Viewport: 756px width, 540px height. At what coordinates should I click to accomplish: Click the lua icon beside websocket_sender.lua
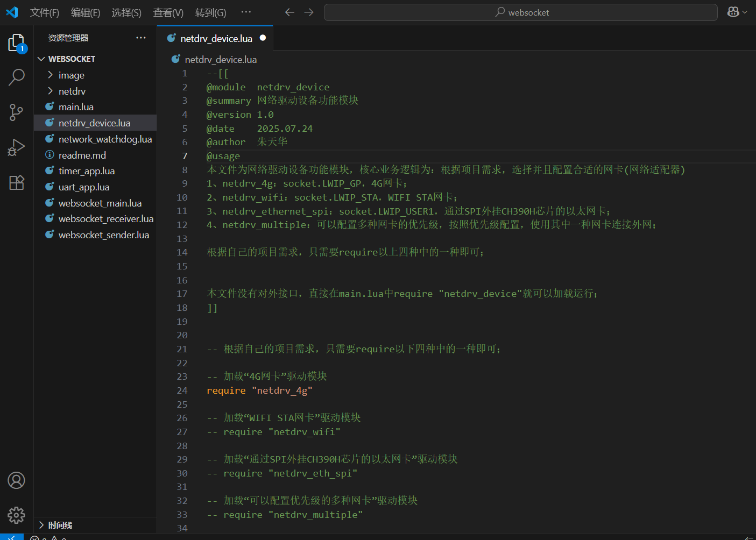click(x=50, y=235)
